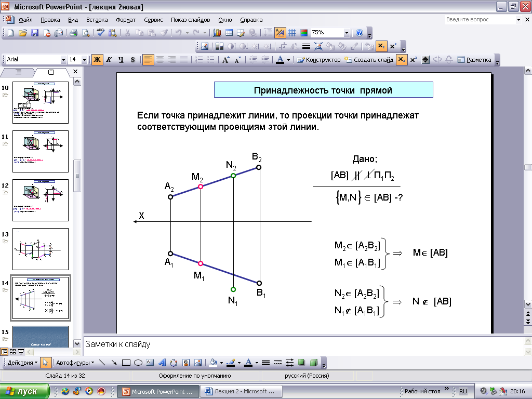Open the Автофигуры dropdown menu

[75, 363]
